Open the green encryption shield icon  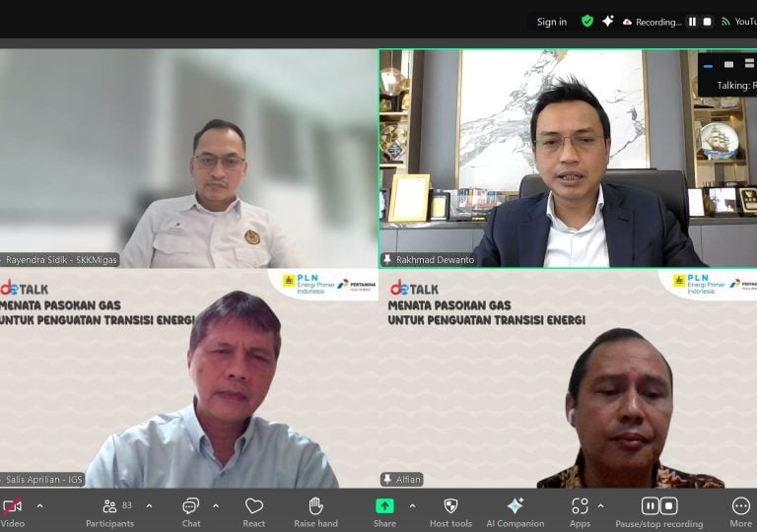tap(587, 22)
